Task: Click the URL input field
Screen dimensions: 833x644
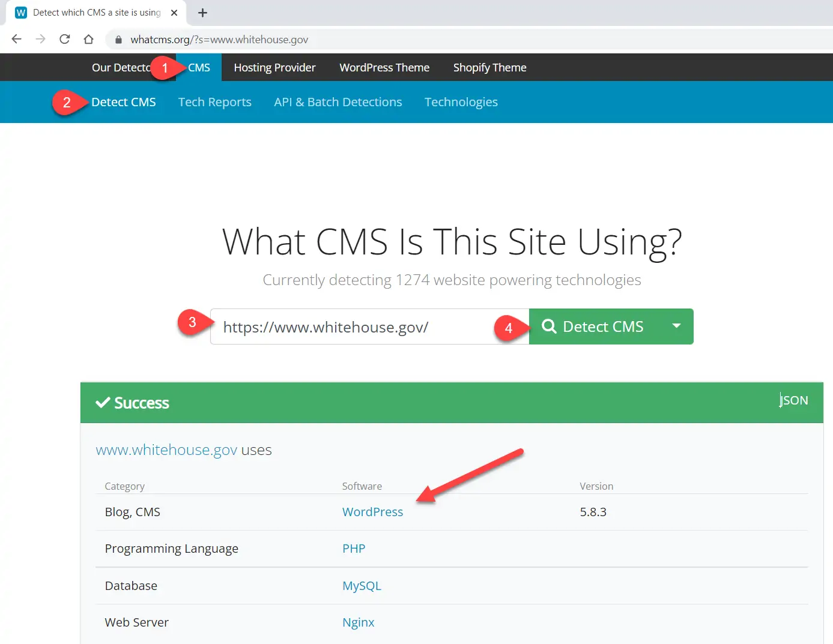Action: (x=360, y=327)
